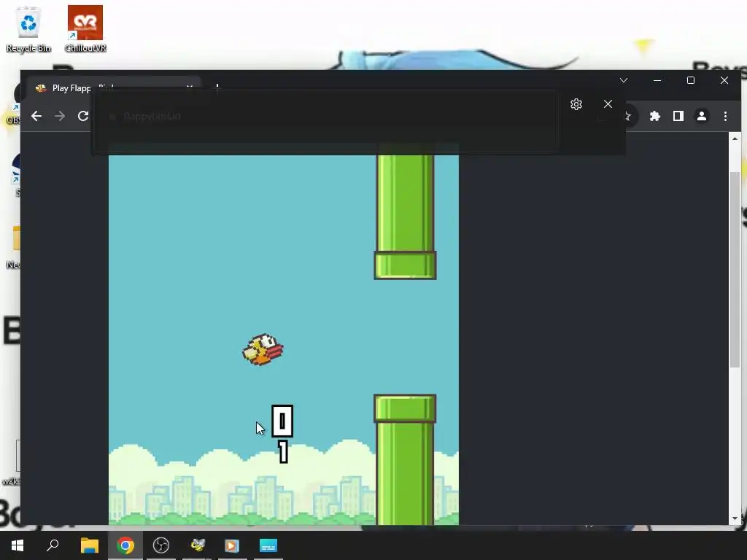Click the scrollbar down arrow
Viewport: 747px width, 560px height.
[x=735, y=518]
